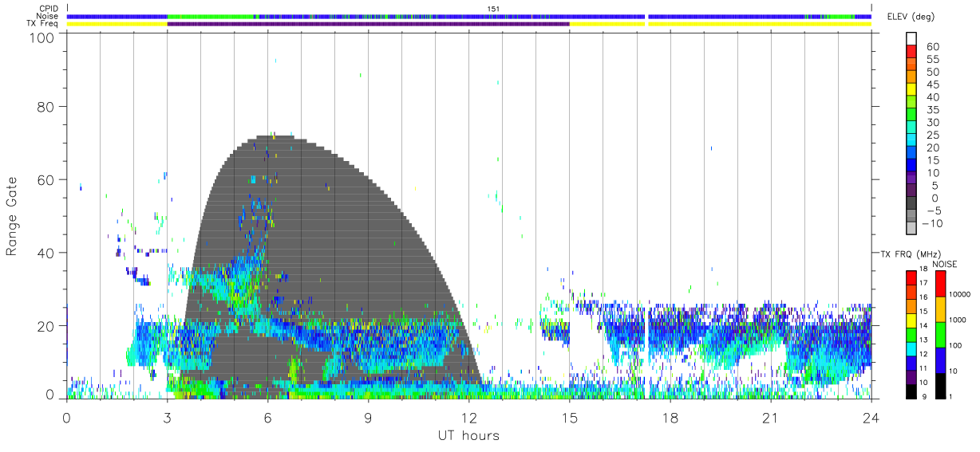980x452 pixels.
Task: Click the "10000" label on NOISE legend
Action: pyautogui.click(x=961, y=294)
